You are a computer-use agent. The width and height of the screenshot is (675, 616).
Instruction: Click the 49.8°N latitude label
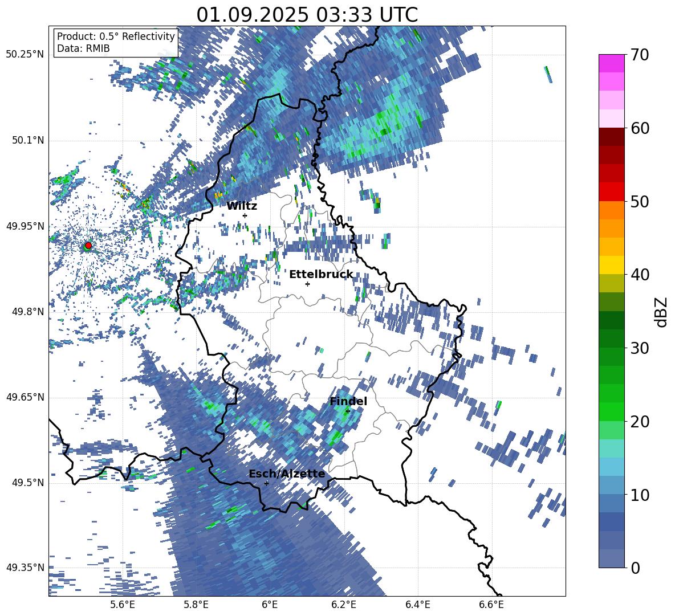pyautogui.click(x=27, y=312)
